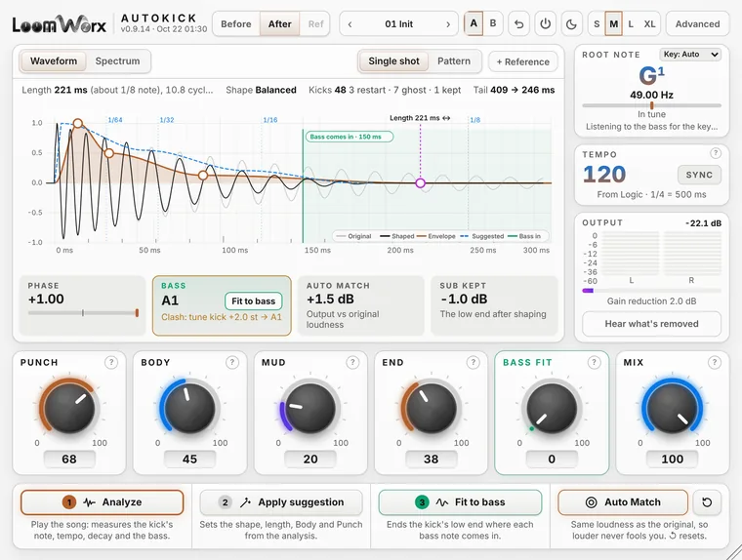Switch to state B

[x=493, y=23]
